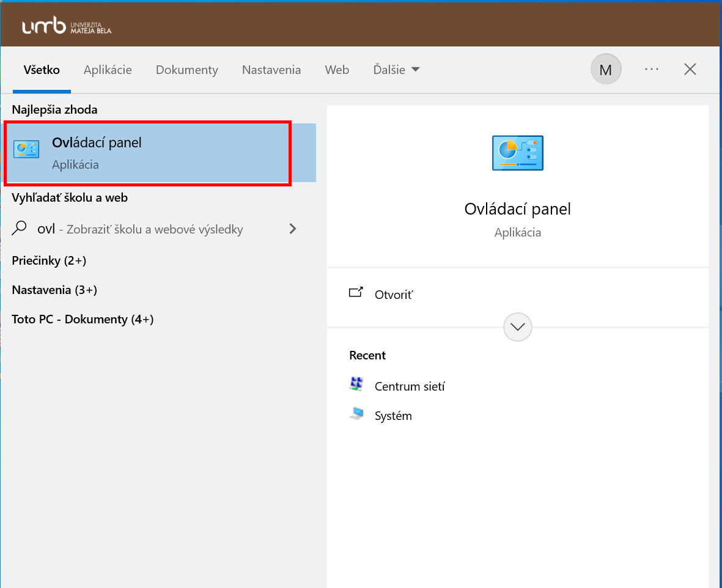
Task: Switch to the Aplikácie tab
Action: point(108,70)
